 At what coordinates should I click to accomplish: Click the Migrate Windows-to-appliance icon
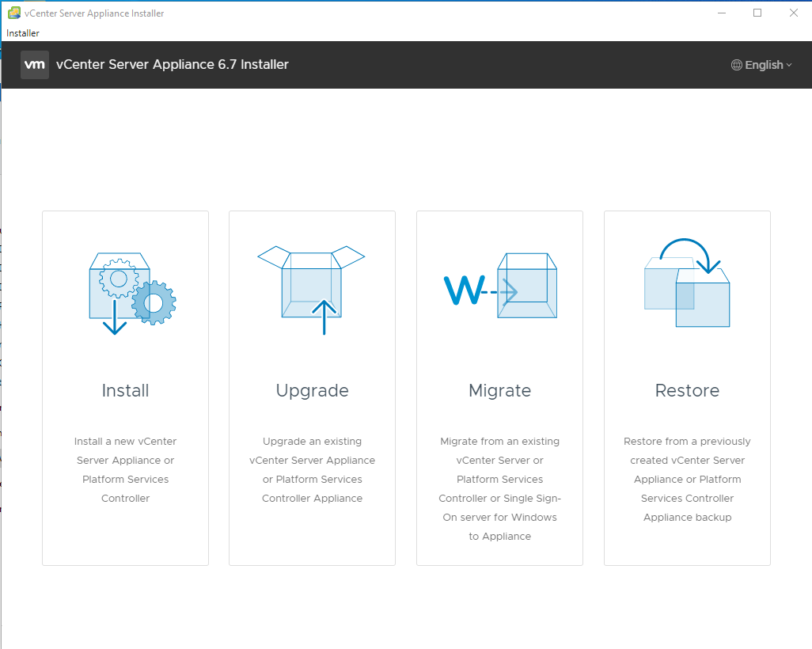click(500, 286)
